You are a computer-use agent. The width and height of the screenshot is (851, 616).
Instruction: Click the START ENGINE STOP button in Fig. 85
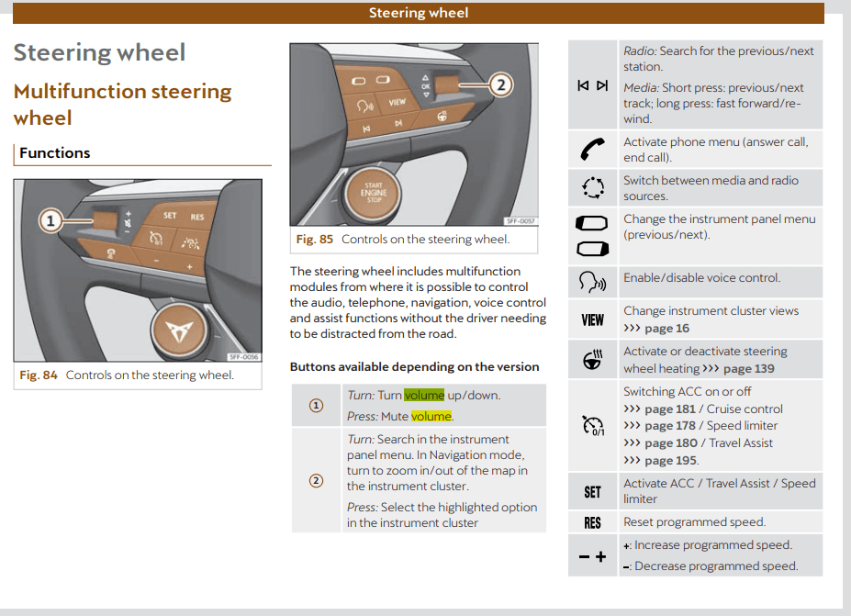click(x=374, y=194)
